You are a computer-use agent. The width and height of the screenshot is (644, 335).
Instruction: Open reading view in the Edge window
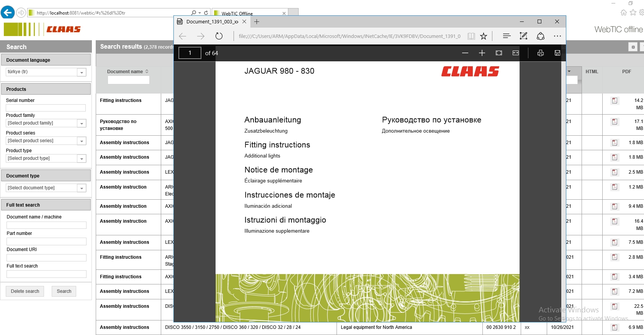coord(471,36)
